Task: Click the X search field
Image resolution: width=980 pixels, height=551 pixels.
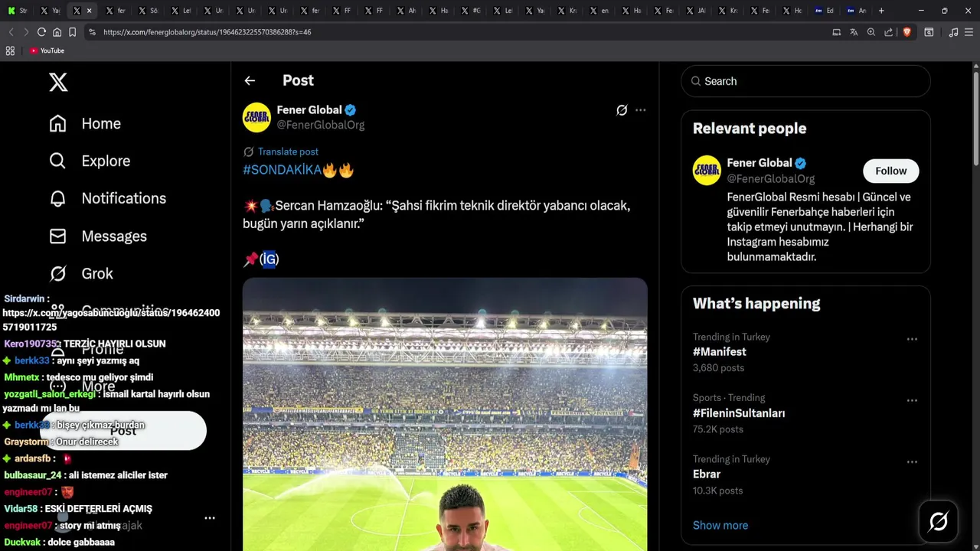Action: tap(805, 81)
